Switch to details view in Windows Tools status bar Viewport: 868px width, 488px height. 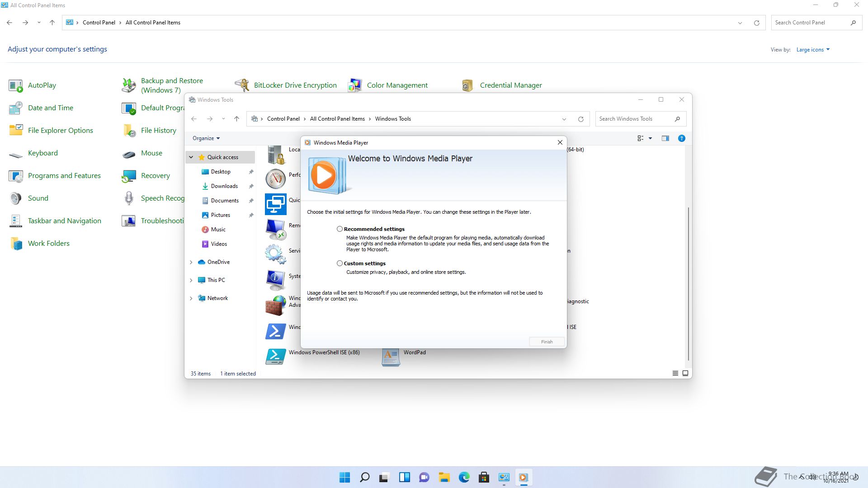[675, 373]
